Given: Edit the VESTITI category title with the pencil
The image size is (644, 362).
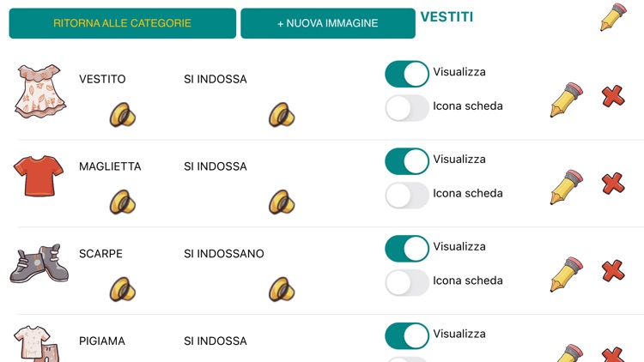Looking at the screenshot, I should click(613, 17).
